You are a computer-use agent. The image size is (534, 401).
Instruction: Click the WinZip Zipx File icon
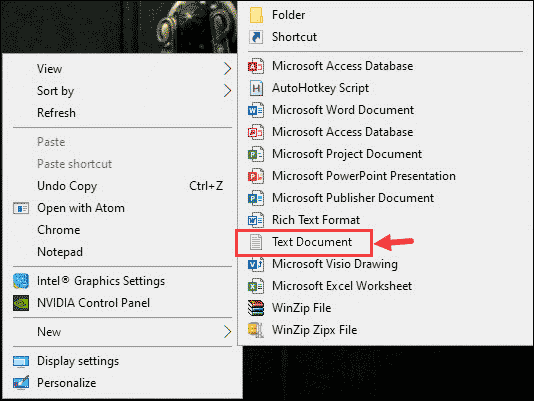[x=256, y=330]
